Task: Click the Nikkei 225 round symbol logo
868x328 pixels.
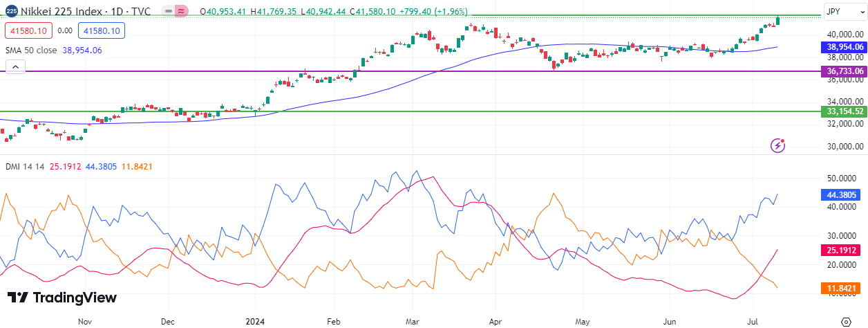Action: pos(11,12)
